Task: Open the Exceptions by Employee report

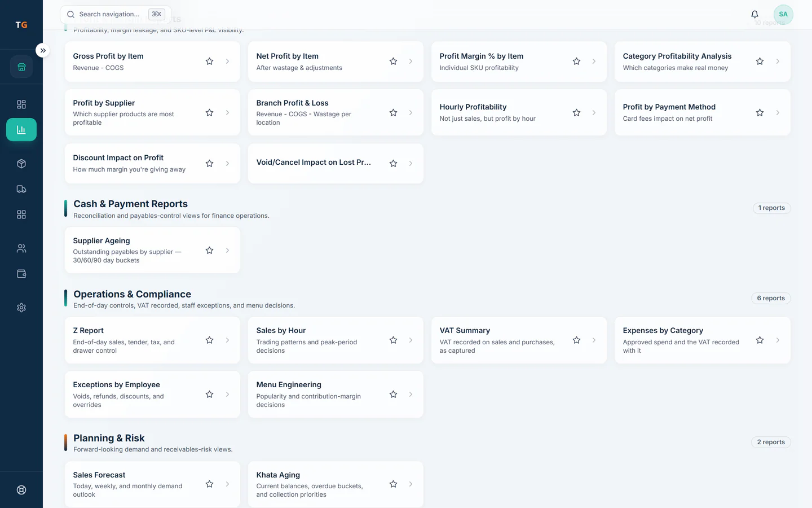Action: tap(152, 395)
